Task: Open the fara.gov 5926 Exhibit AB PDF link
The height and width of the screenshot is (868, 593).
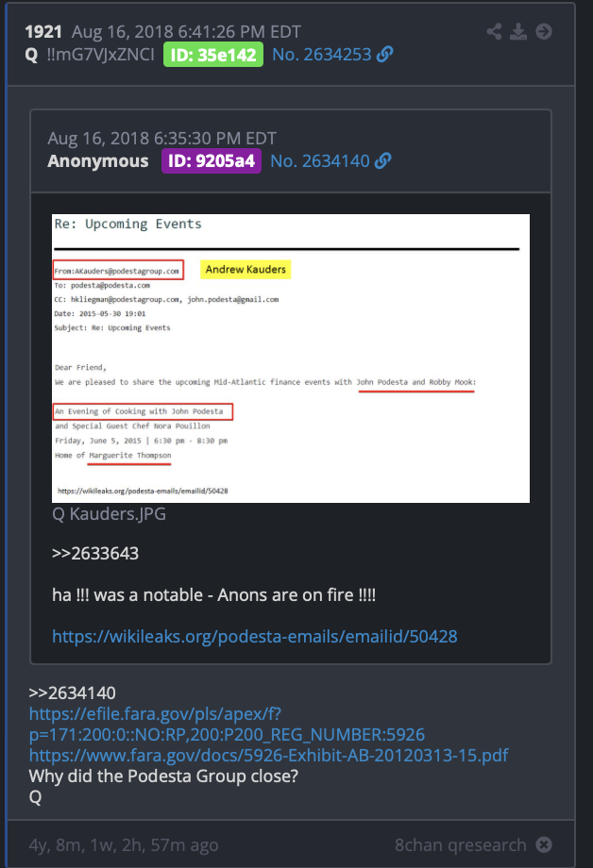Action: pyautogui.click(x=269, y=755)
